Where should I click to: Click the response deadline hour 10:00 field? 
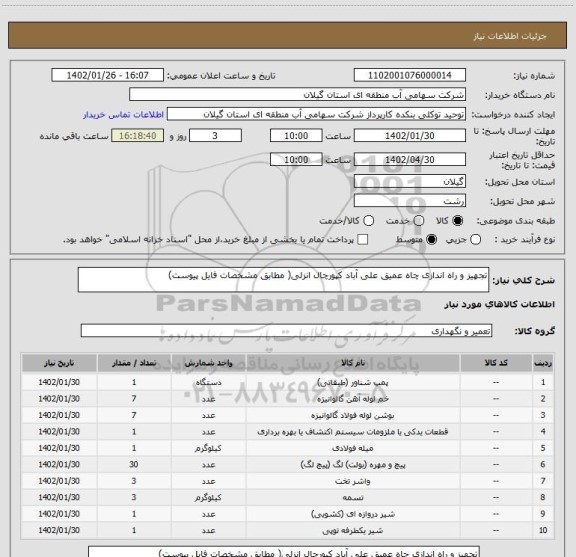tap(296, 136)
